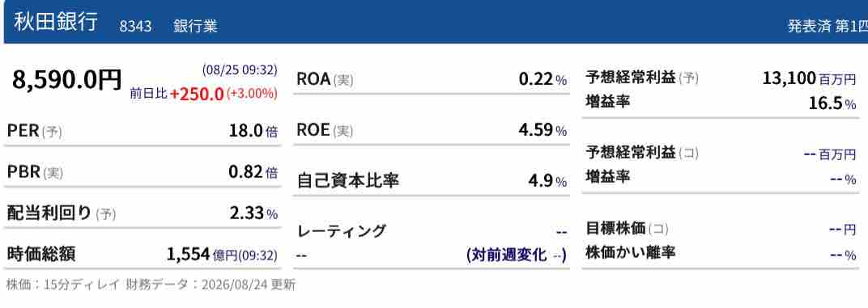Select the 18.0倍 PER value

point(253,131)
